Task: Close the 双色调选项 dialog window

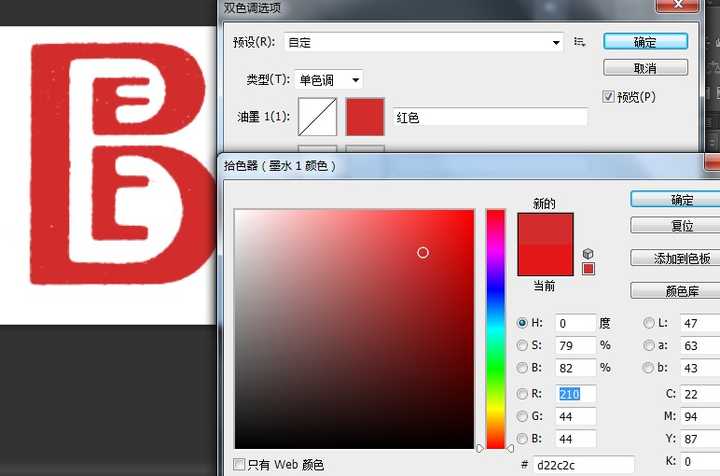Action: [x=678, y=5]
